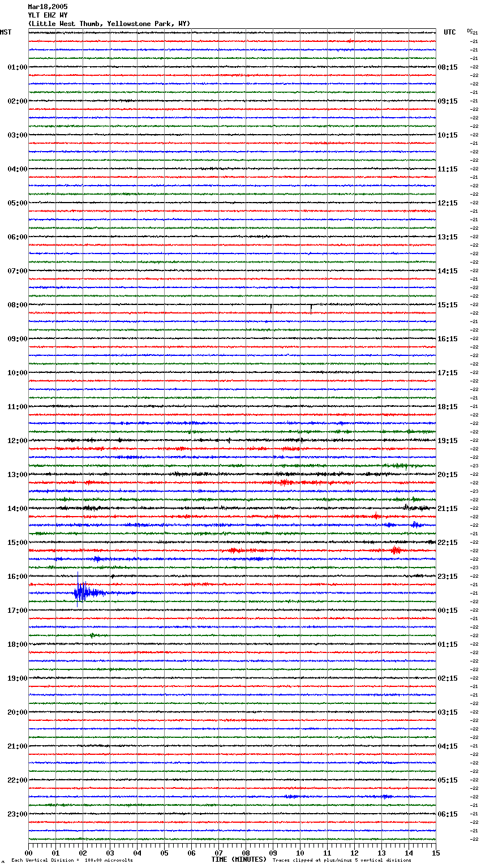Click the Traces clipped at plus/minus 5 footnote
481x868 pixels.
pyautogui.click(x=342, y=860)
